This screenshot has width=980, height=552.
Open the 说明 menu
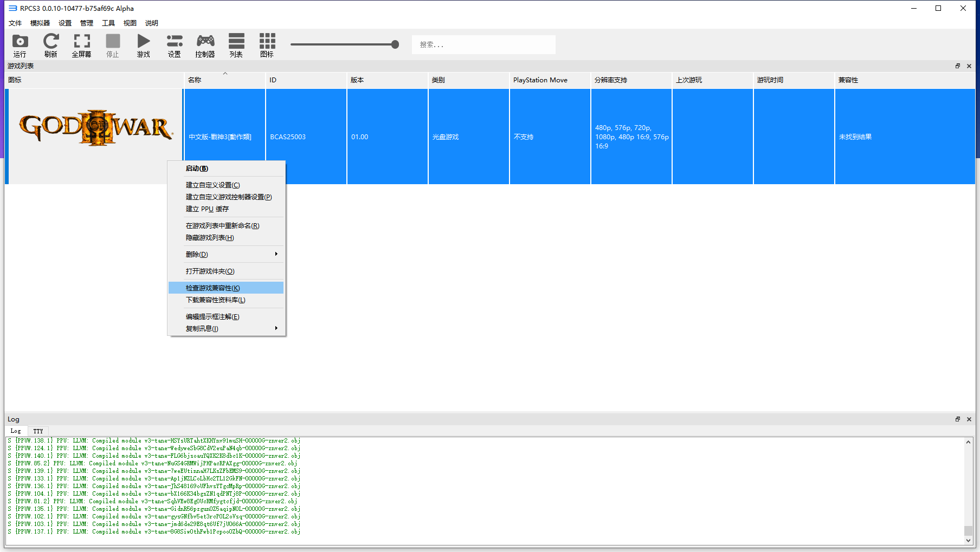152,23
